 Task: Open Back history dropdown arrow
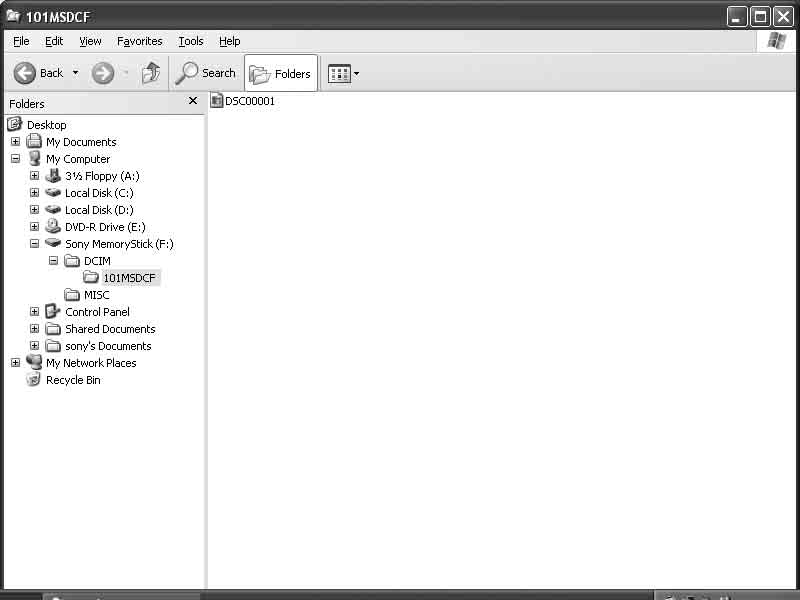pos(76,73)
